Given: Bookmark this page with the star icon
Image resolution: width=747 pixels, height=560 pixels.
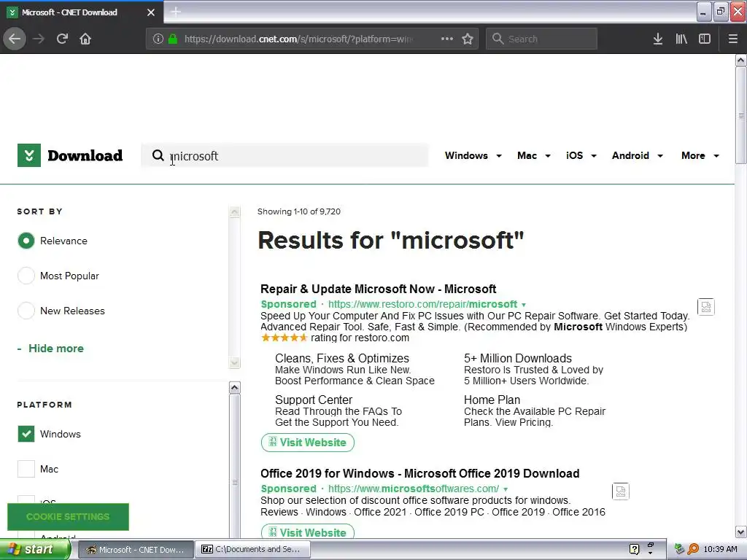Looking at the screenshot, I should [x=468, y=39].
